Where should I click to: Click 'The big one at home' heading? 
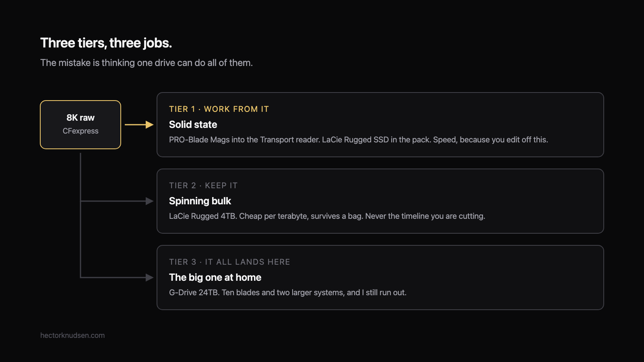pyautogui.click(x=215, y=278)
